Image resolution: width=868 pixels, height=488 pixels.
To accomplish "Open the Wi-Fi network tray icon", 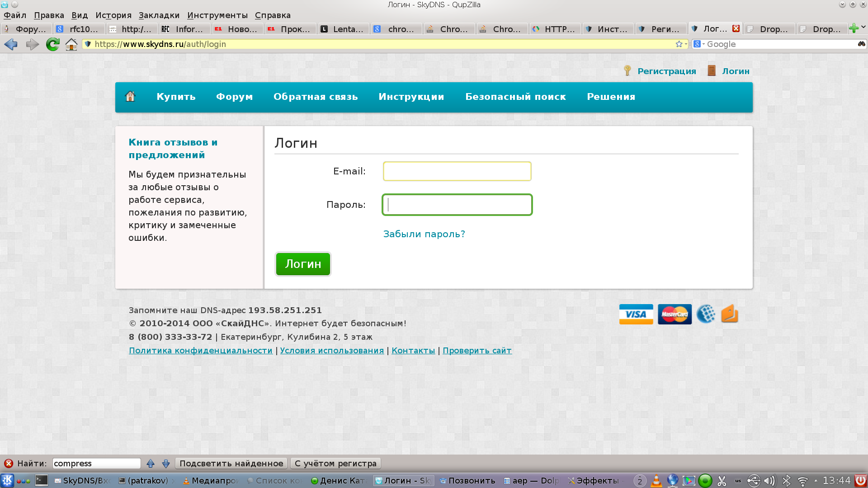I will [x=803, y=481].
